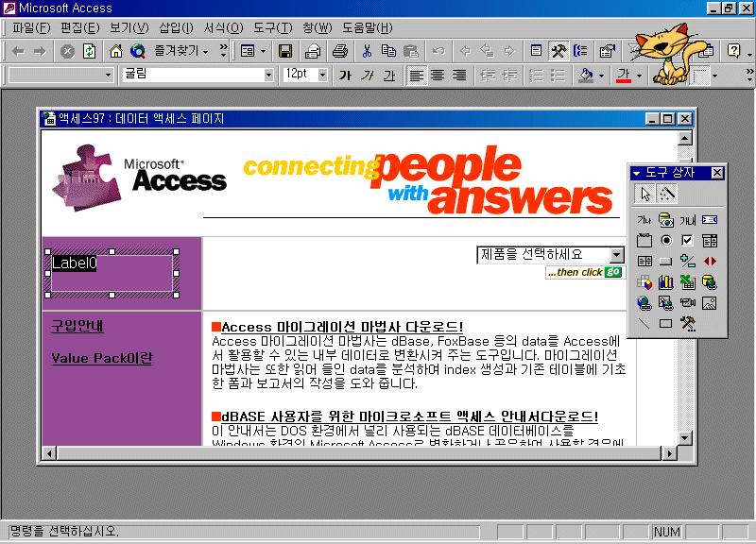Viewport: 756px width, 544px height.
Task: Select the Office PivotTable tool in toolbox
Action: pyautogui.click(x=644, y=282)
